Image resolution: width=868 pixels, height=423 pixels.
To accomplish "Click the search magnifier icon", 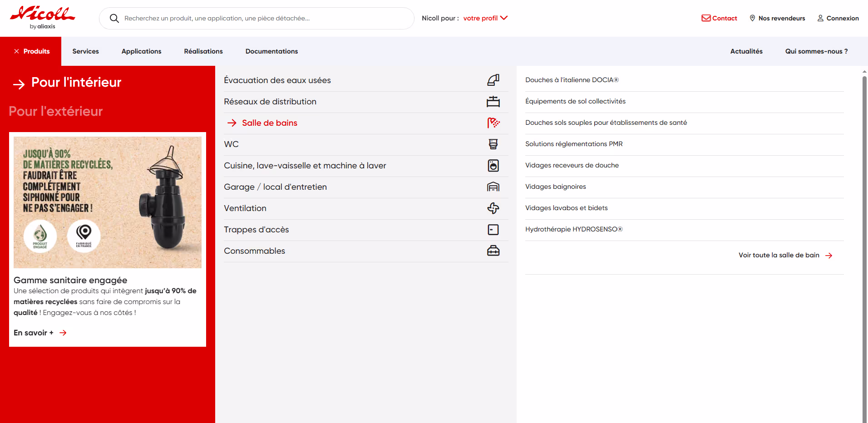I will click(x=114, y=18).
